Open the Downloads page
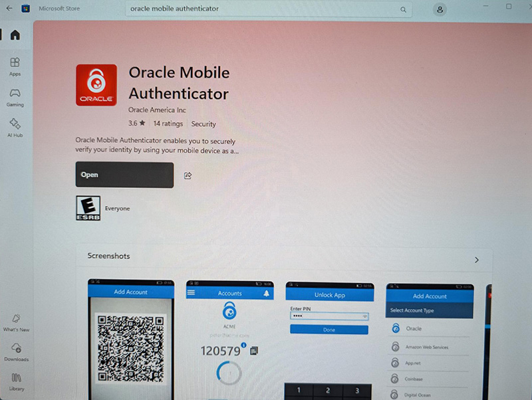This screenshot has height=400, width=532. click(x=16, y=352)
